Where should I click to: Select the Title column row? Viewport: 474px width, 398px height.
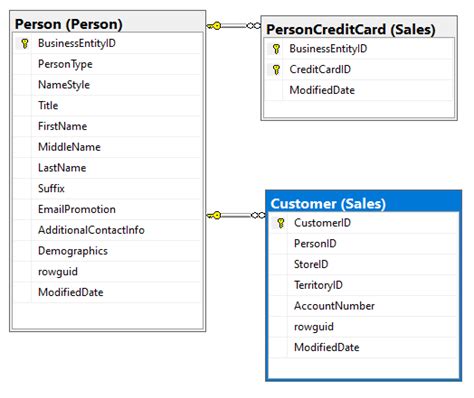click(x=108, y=106)
